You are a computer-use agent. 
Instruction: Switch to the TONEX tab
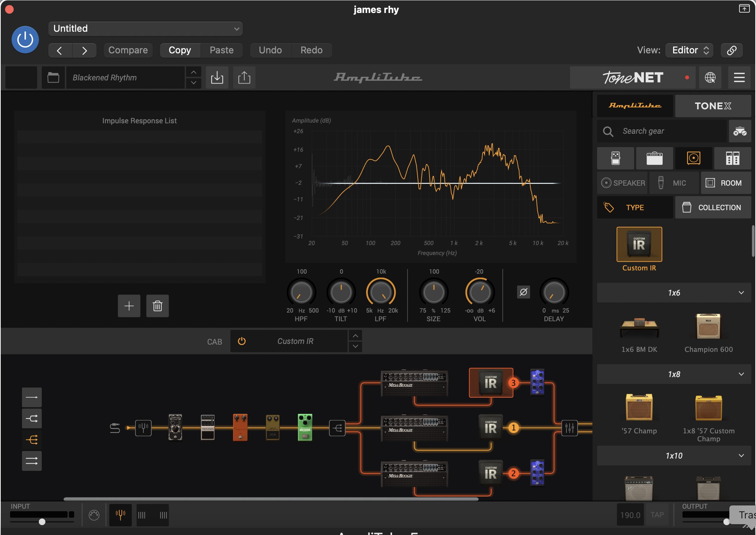[713, 106]
